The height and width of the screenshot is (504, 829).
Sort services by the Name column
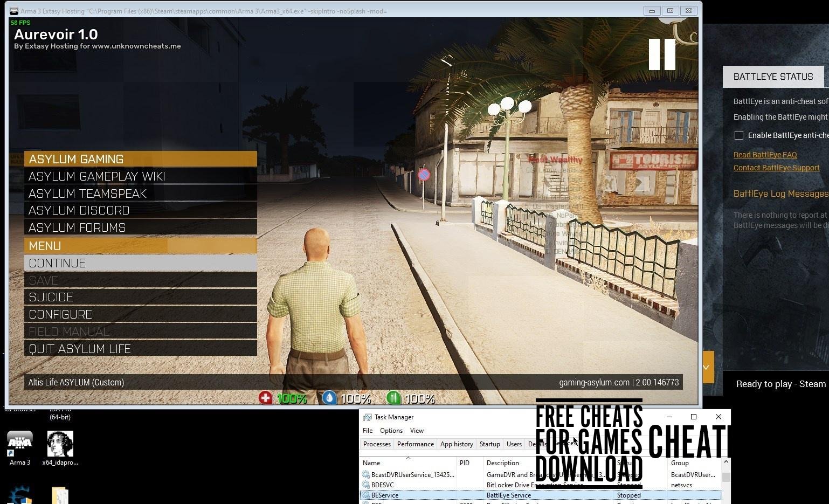[408, 463]
